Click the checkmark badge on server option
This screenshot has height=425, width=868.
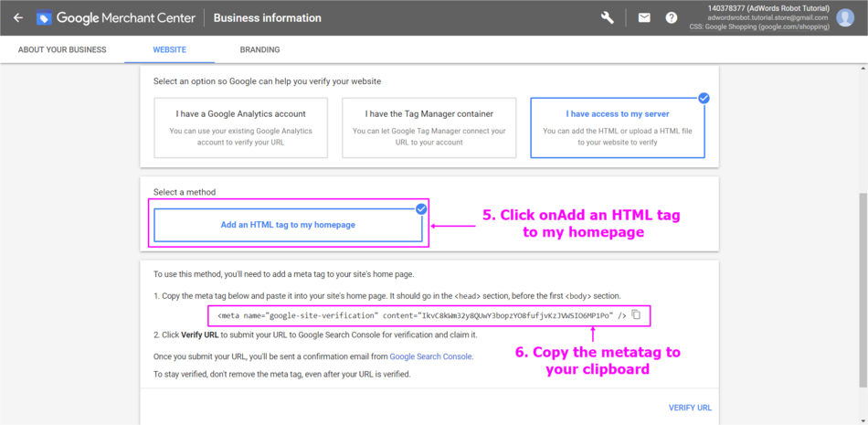click(x=704, y=98)
